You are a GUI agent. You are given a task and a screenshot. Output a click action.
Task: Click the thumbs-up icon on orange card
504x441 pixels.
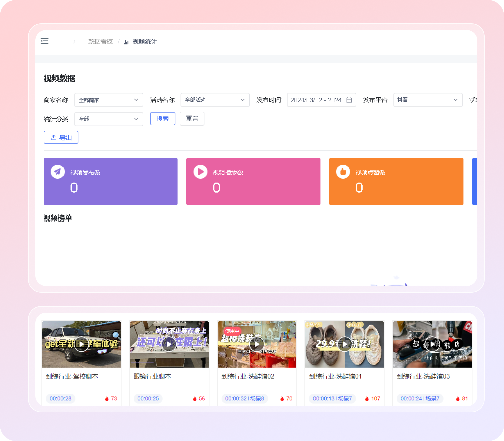tap(343, 172)
